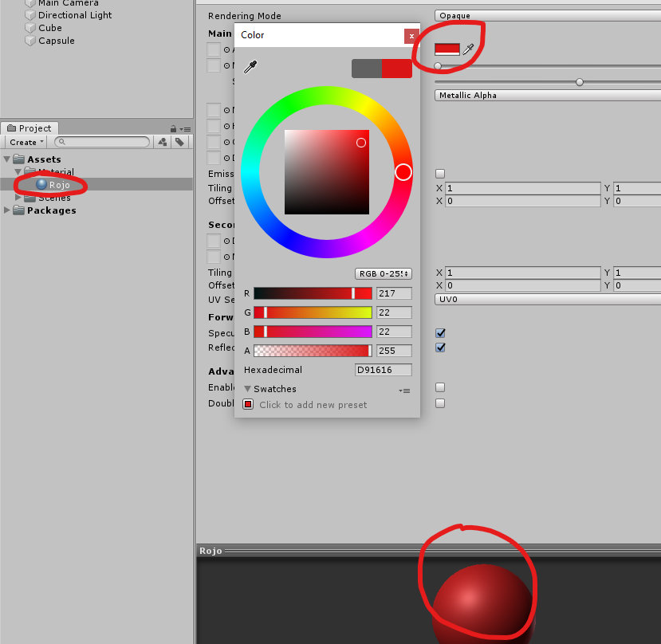The height and width of the screenshot is (644, 661).
Task: Click the eyedropper beside the Albedo swatch
Action: pos(469,49)
